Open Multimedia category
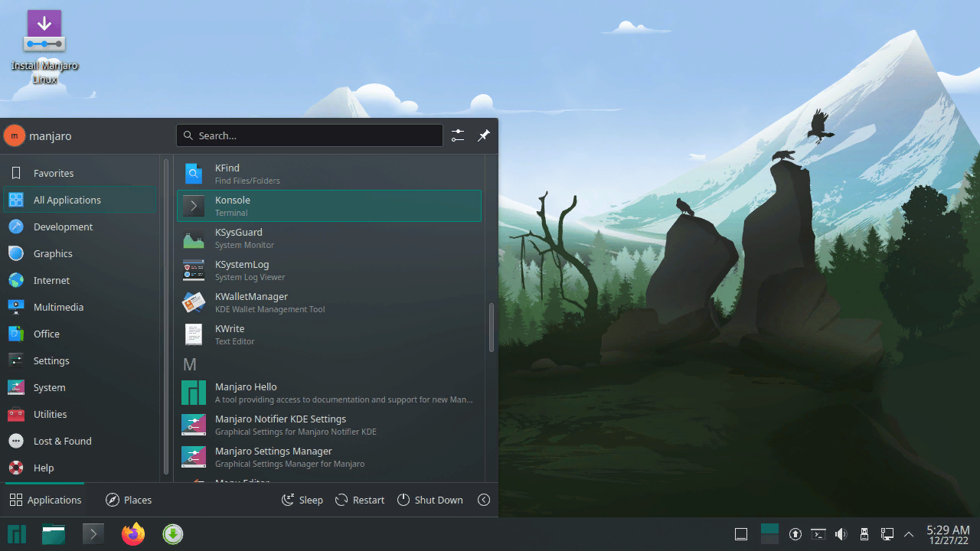980x551 pixels. [x=80, y=307]
